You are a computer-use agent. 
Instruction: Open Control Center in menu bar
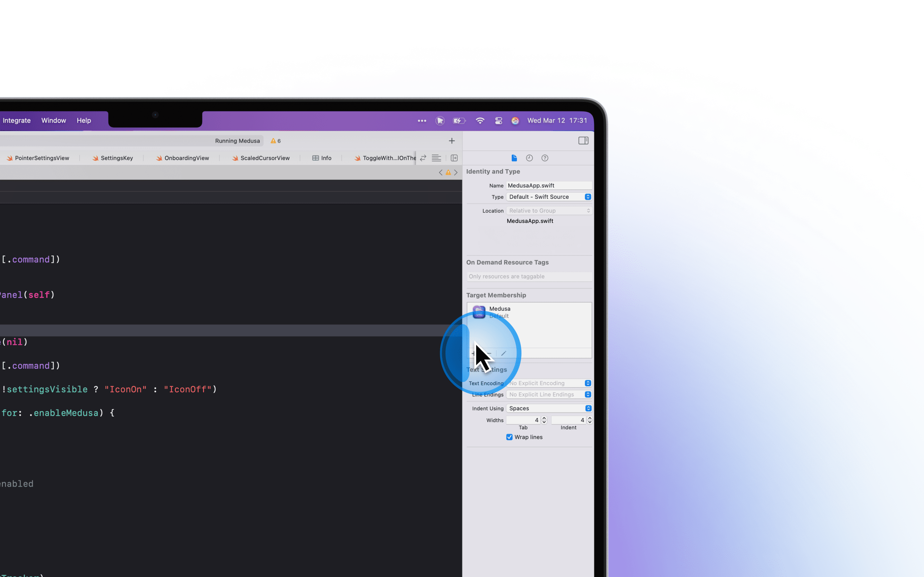coord(498,121)
